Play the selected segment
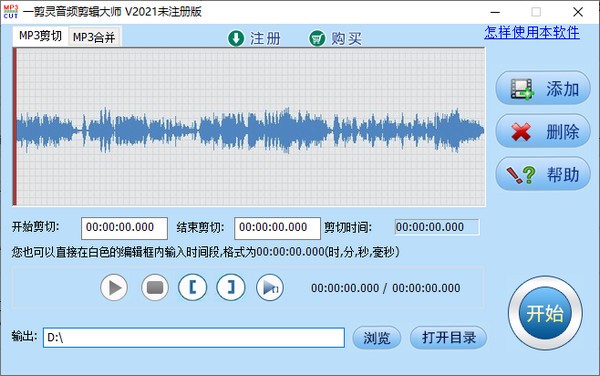 point(270,287)
